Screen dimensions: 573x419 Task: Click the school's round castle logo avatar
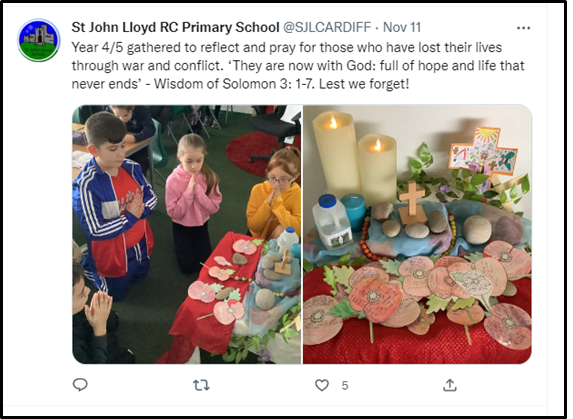tap(39, 40)
